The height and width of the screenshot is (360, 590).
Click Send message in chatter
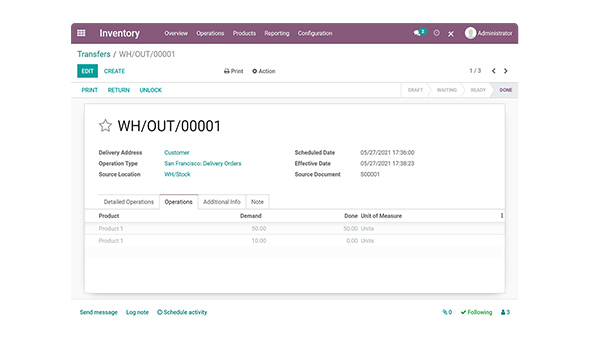pos(99,312)
